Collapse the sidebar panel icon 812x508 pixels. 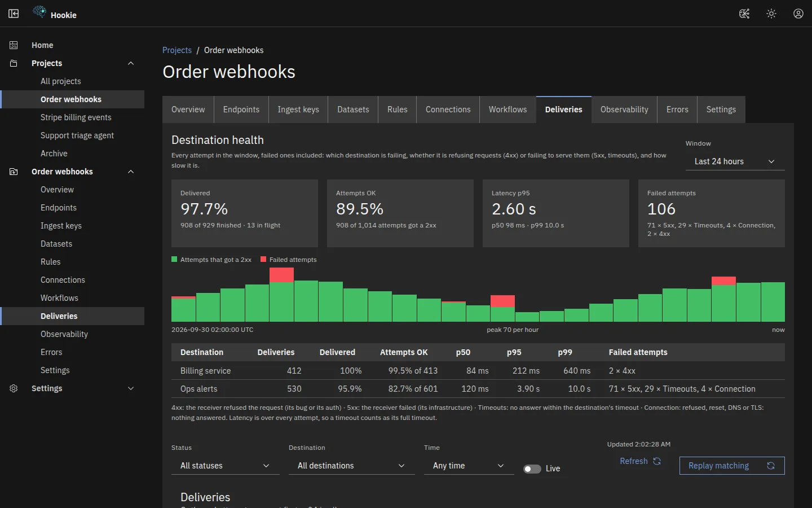tap(14, 14)
